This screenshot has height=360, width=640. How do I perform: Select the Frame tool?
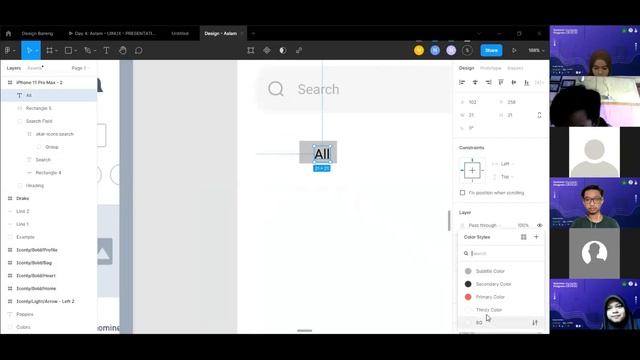(49, 50)
